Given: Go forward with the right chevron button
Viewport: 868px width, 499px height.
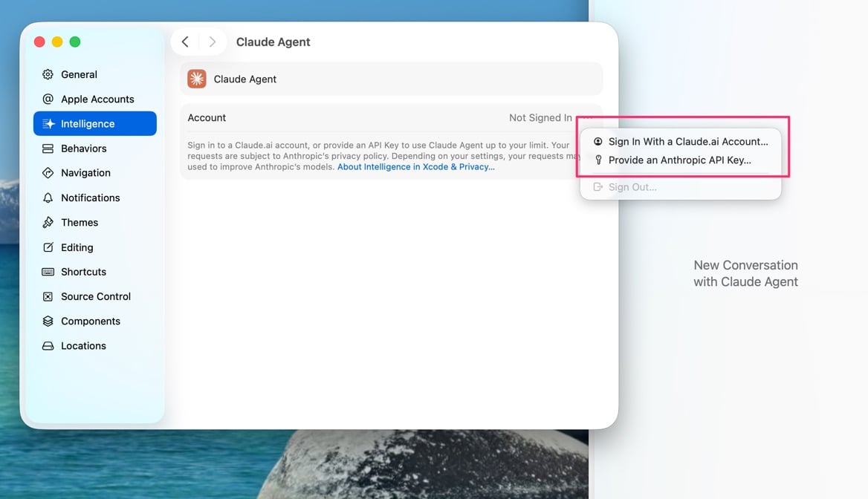Looking at the screenshot, I should click(212, 42).
